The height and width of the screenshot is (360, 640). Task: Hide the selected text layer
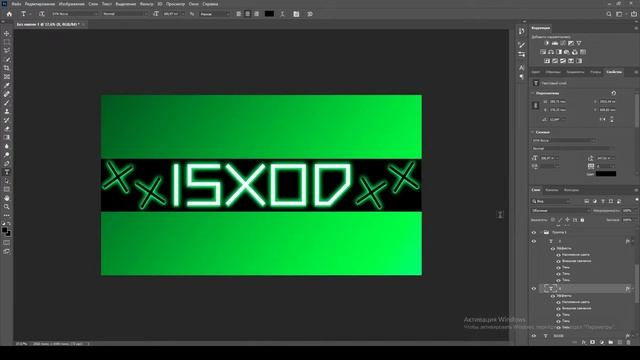[534, 289]
